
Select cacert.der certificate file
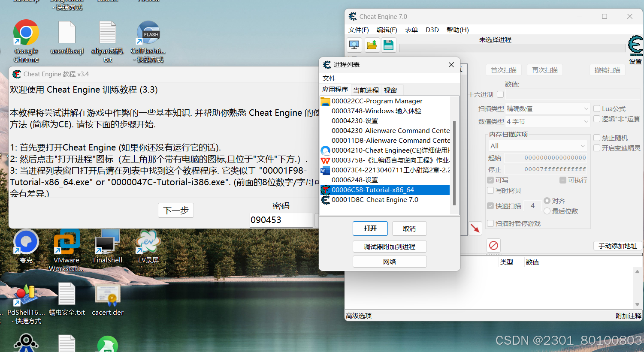click(107, 299)
